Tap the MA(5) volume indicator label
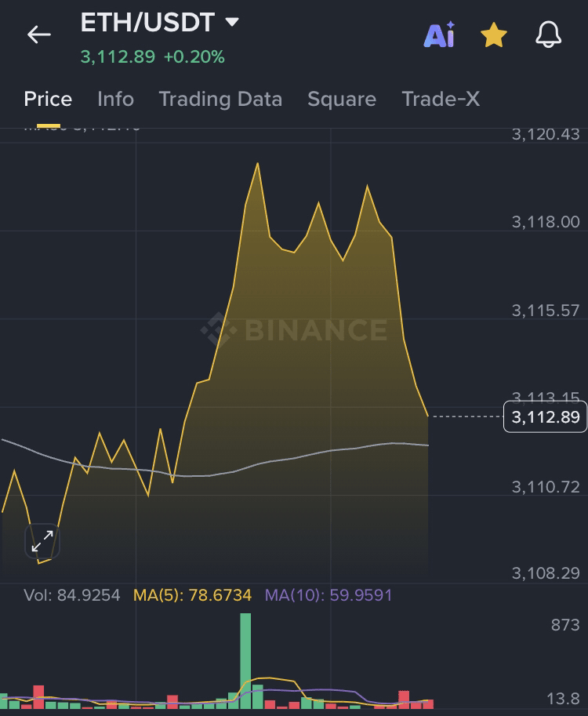This screenshot has width=588, height=716. tap(192, 595)
